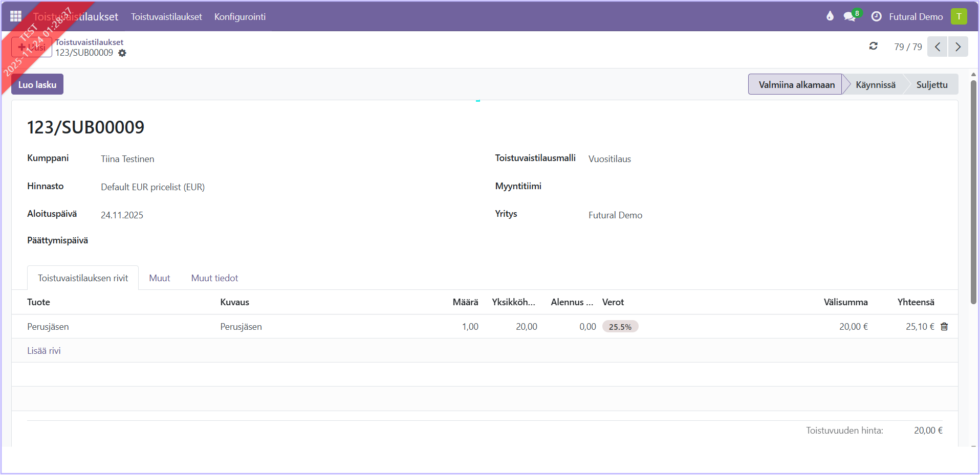This screenshot has height=475, width=980.
Task: Open the chat messages icon
Action: click(850, 16)
